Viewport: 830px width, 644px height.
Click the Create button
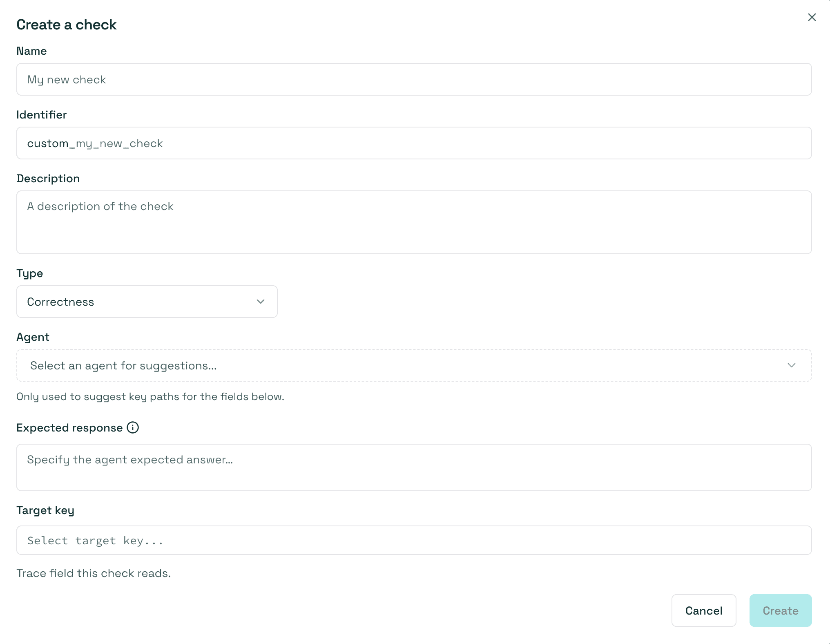pos(781,610)
